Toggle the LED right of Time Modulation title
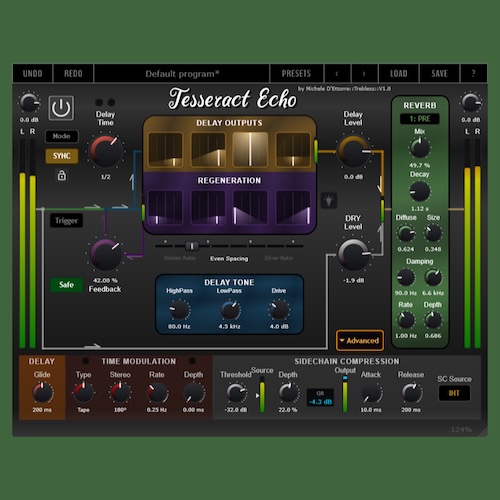The width and height of the screenshot is (500, 500). pos(192,361)
